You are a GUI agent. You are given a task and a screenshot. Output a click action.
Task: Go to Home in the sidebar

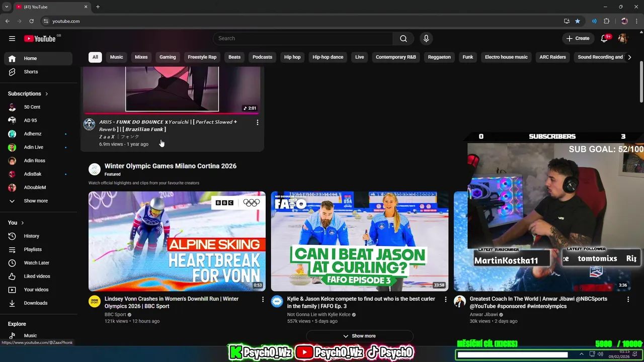point(38,58)
